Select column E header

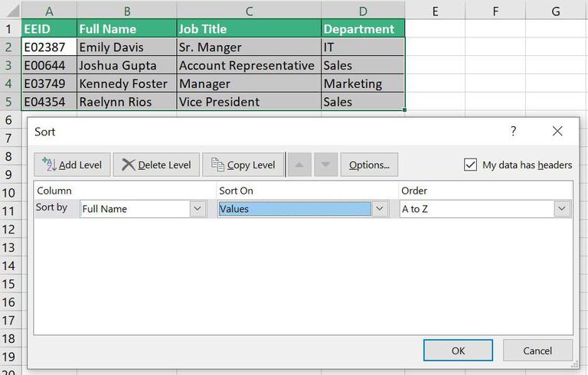pyautogui.click(x=435, y=11)
